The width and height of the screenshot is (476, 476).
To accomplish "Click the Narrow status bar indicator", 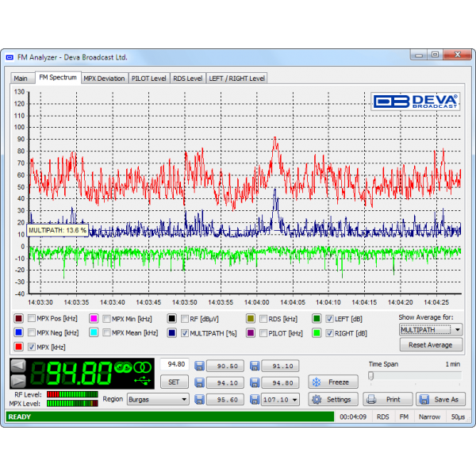I will point(429,416).
